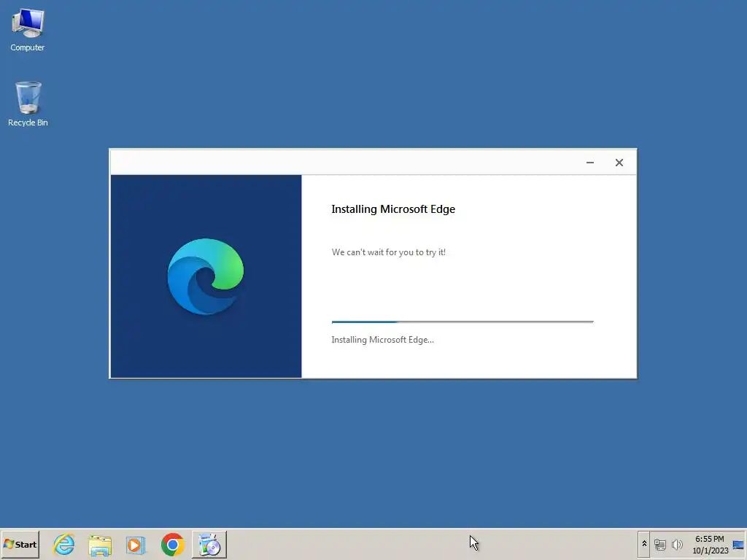The height and width of the screenshot is (560, 747).
Task: Launch Windows Media Player from taskbar
Action: [136, 545]
